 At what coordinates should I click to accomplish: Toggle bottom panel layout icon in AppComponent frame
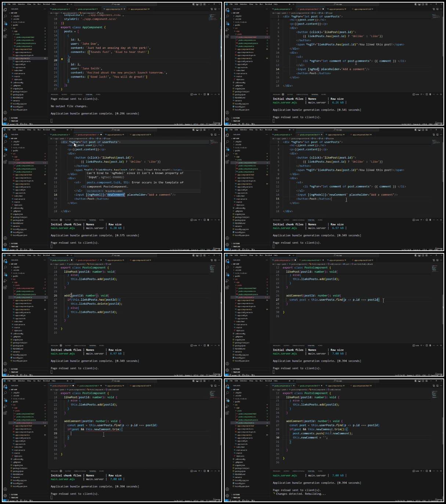point(197,4)
